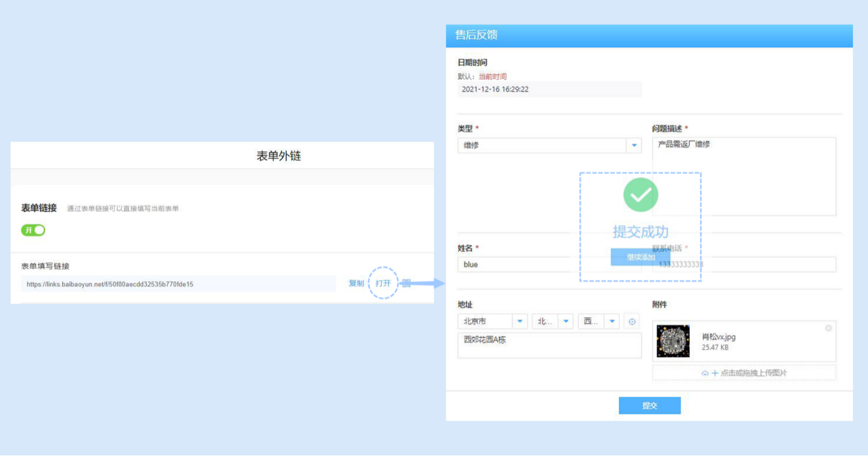Toggle the 表单链接 switch off
The height and width of the screenshot is (456, 868).
[33, 230]
